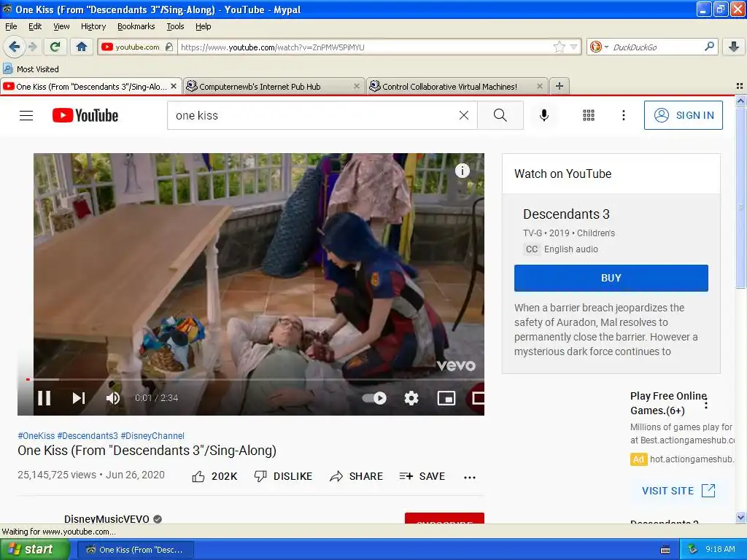Click the #OneKiss hashtag
This screenshot has height=560, width=747.
[36, 436]
